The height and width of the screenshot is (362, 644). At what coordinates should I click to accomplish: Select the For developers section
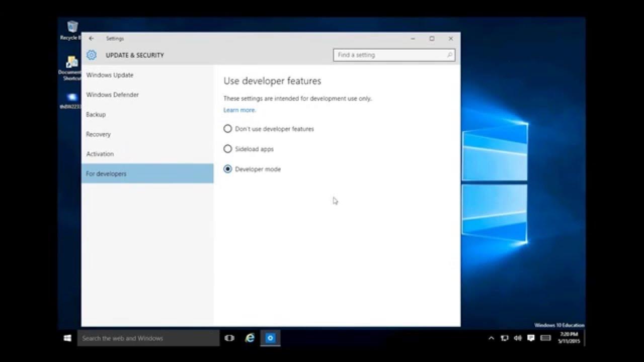147,173
